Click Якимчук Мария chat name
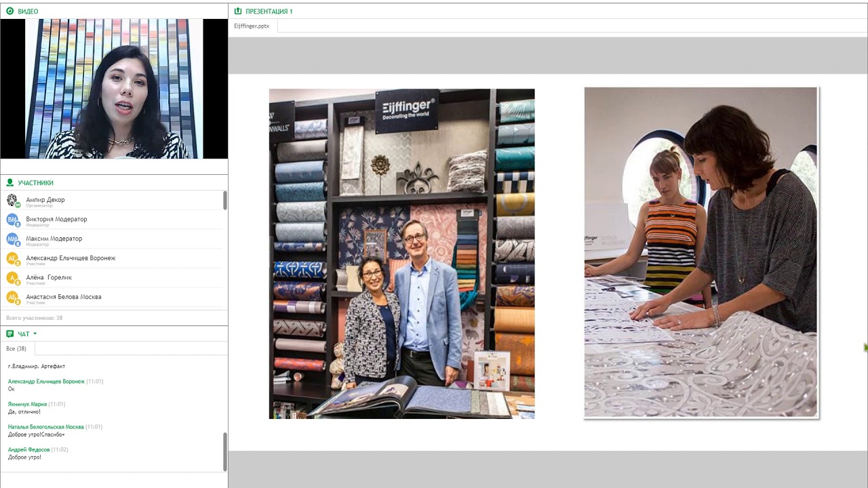The height and width of the screenshot is (488, 868). pos(27,404)
